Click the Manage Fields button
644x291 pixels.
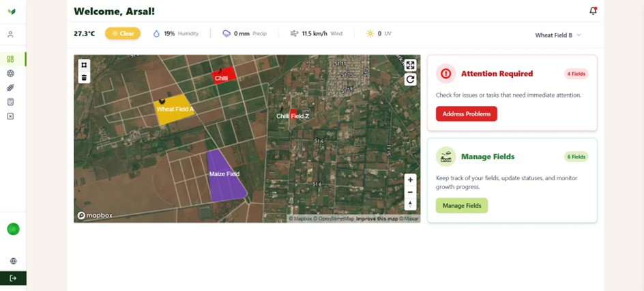(x=462, y=206)
